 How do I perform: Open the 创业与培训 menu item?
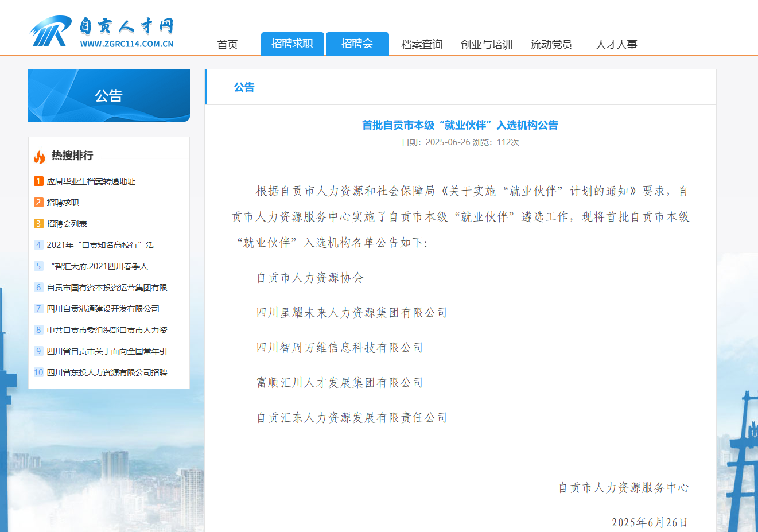(x=487, y=44)
